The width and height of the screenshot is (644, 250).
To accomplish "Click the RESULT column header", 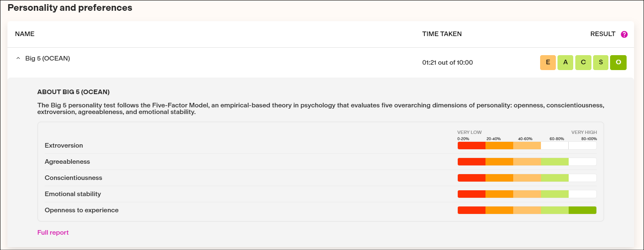I will point(603,34).
